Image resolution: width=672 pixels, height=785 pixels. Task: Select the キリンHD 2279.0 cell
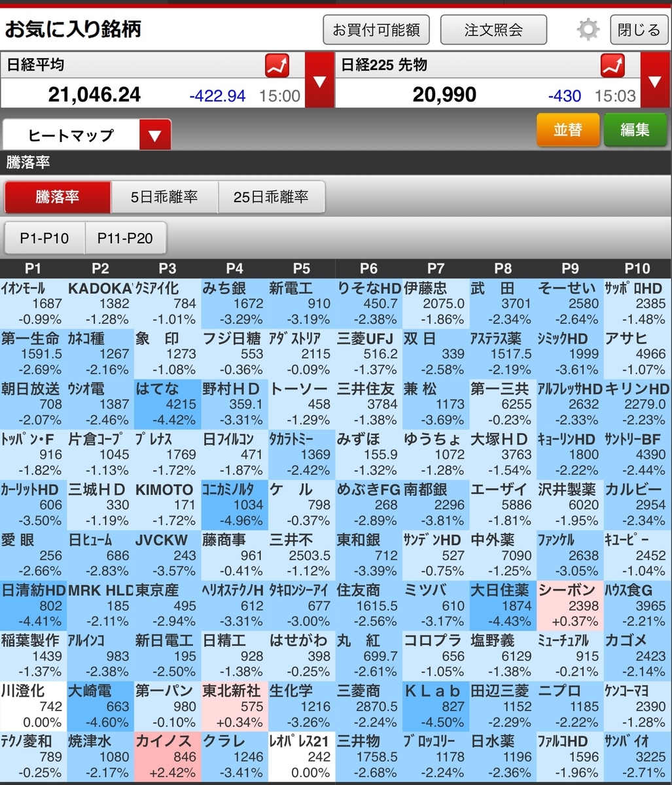pos(637,404)
